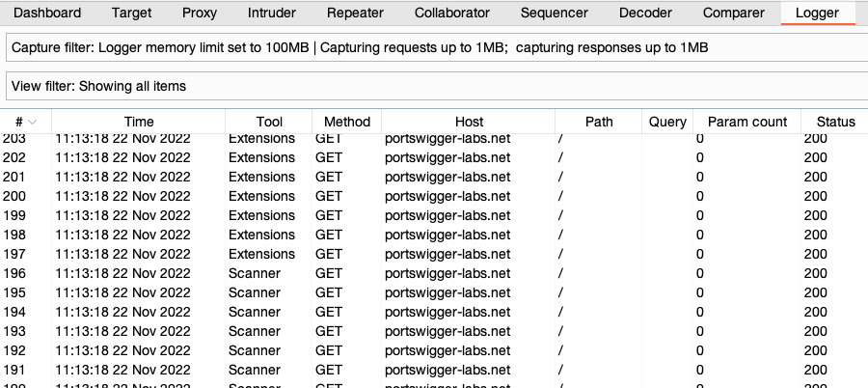Viewport: 868px width, 388px height.
Task: Go to the Intruder tab
Action: (272, 14)
